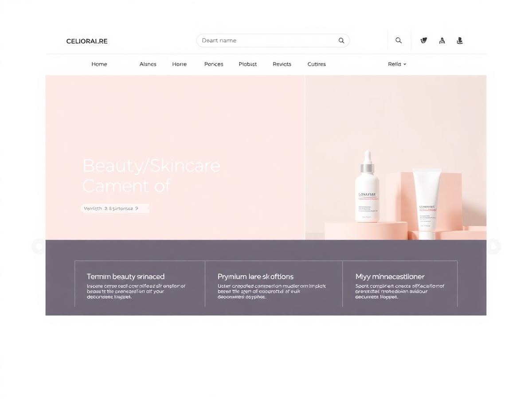
Task: Click the CELIORAI.RE site logo
Action: coord(87,41)
